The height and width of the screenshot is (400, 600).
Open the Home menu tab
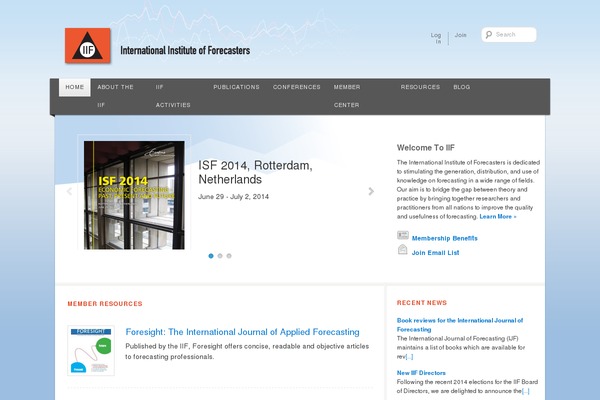pyautogui.click(x=75, y=87)
